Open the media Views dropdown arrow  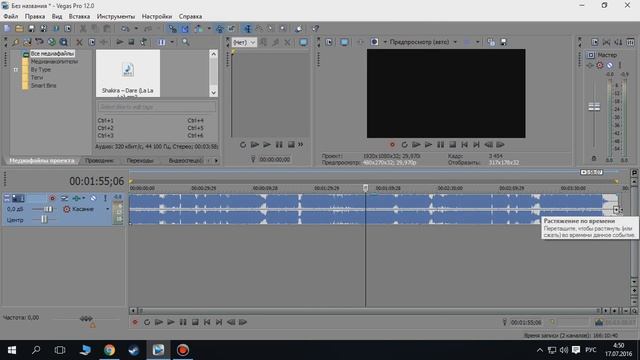click(172, 42)
